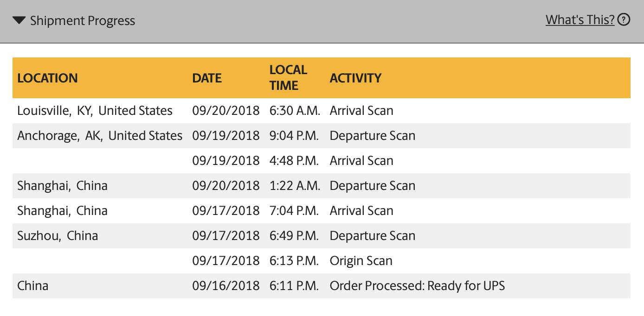The height and width of the screenshot is (316, 644).
Task: Click Anchorage, AK, United States location
Action: coord(100,136)
